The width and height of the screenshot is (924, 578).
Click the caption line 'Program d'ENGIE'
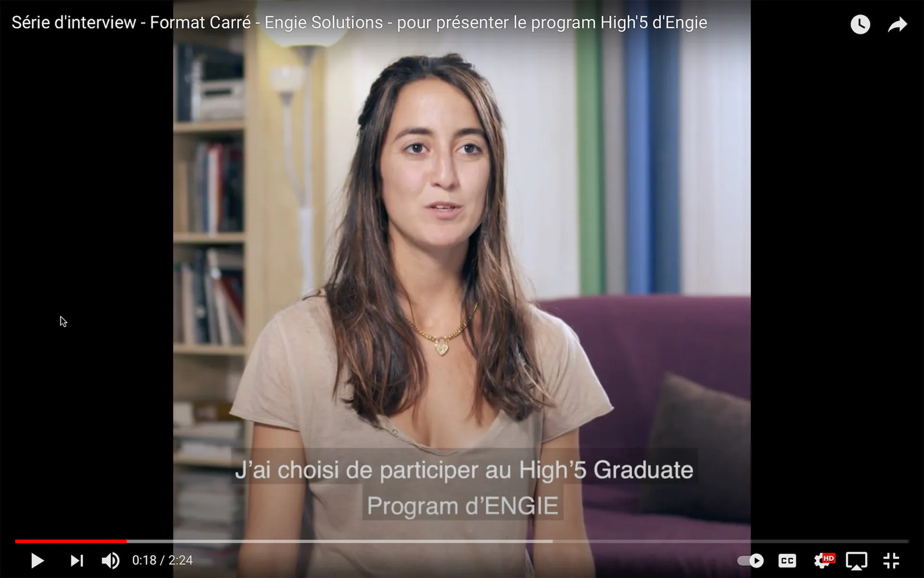pos(462,506)
